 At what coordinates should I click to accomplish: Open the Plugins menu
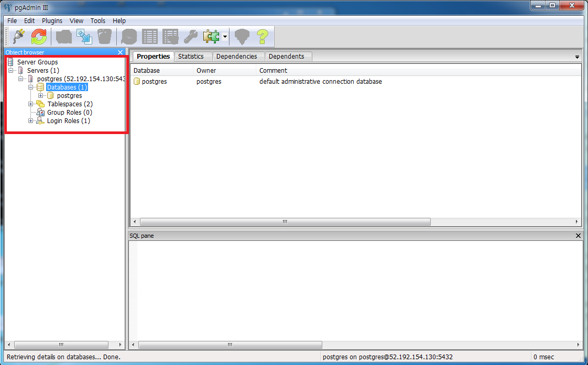(x=52, y=20)
